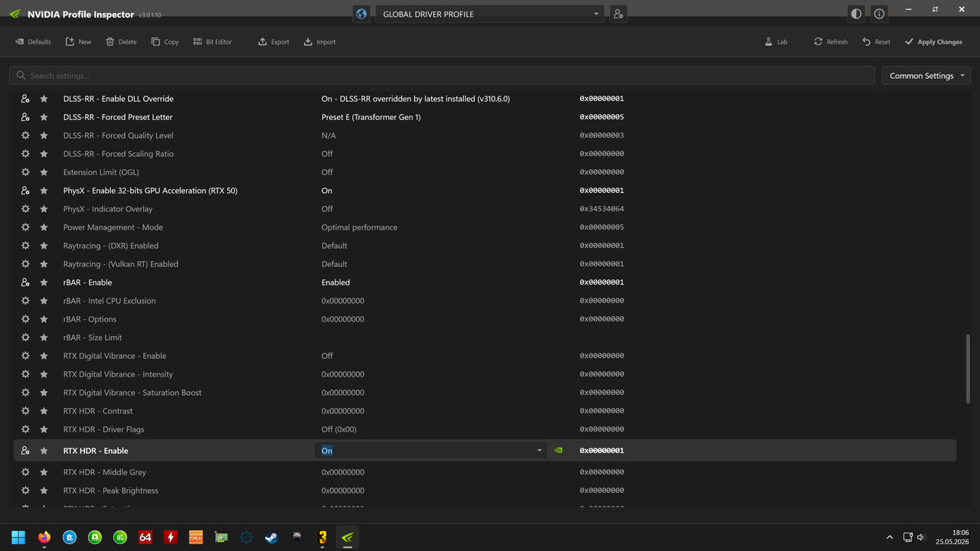Click the gear icon on Power Management - Mode row
This screenshot has width=980, height=551.
coord(25,227)
